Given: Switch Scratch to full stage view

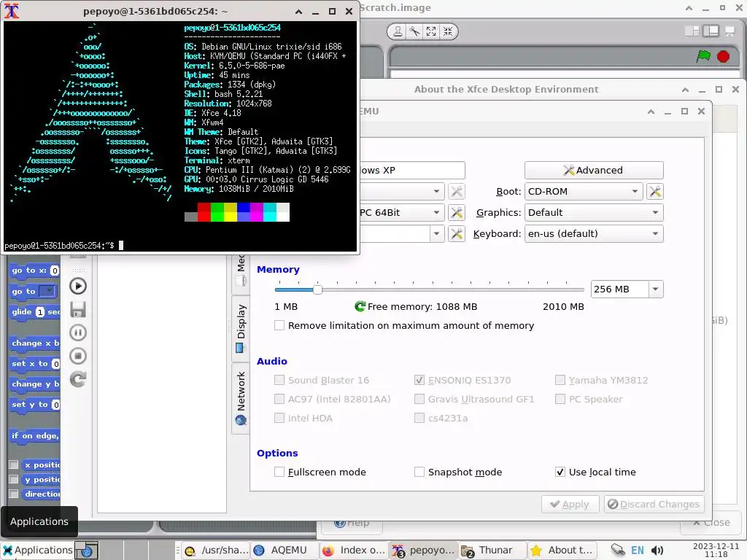Looking at the screenshot, I should 711,31.
